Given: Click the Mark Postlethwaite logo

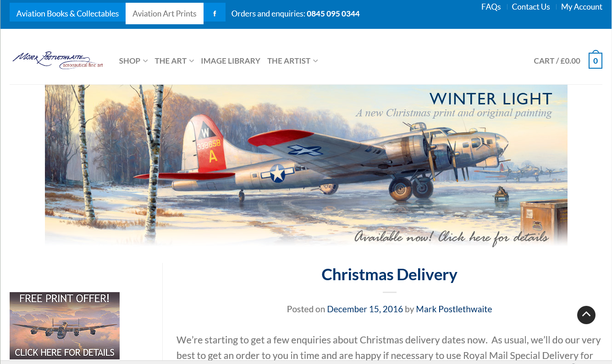Looking at the screenshot, I should [58, 60].
